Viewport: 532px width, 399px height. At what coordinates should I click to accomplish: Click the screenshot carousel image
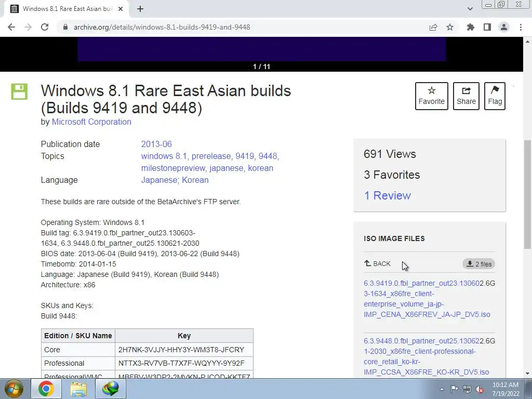tap(262, 49)
